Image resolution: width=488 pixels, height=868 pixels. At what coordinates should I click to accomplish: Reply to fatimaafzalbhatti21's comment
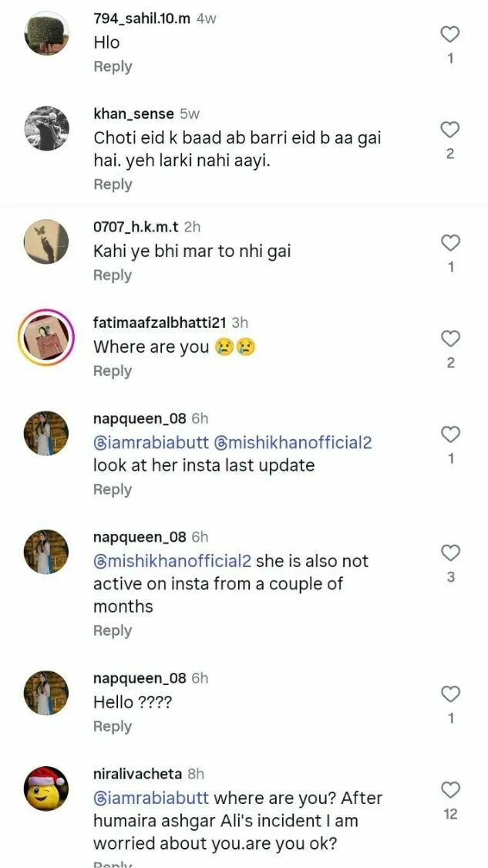[113, 371]
